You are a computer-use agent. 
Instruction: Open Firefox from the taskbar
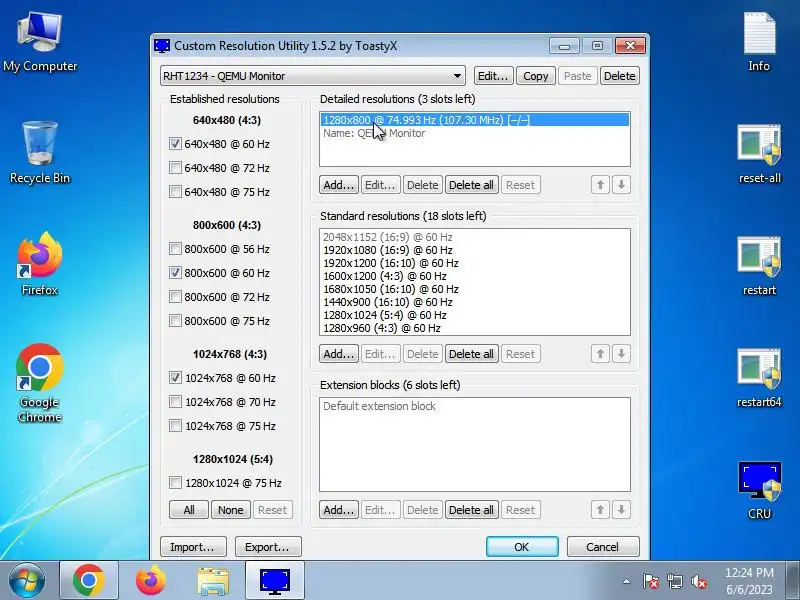151,580
